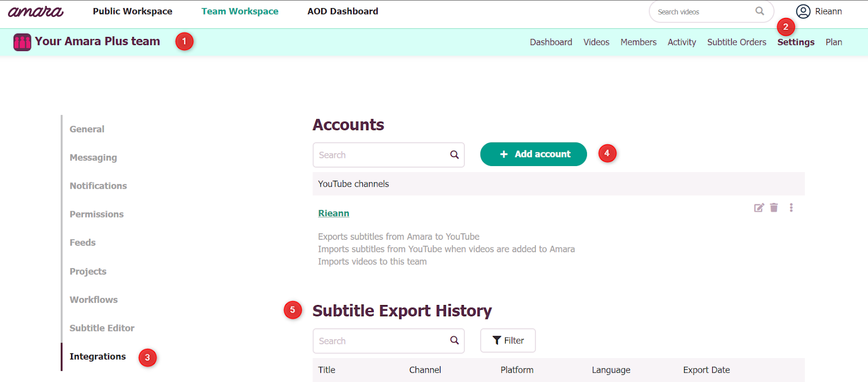This screenshot has width=868, height=382.
Task: Select Feeds settings section
Action: [82, 243]
